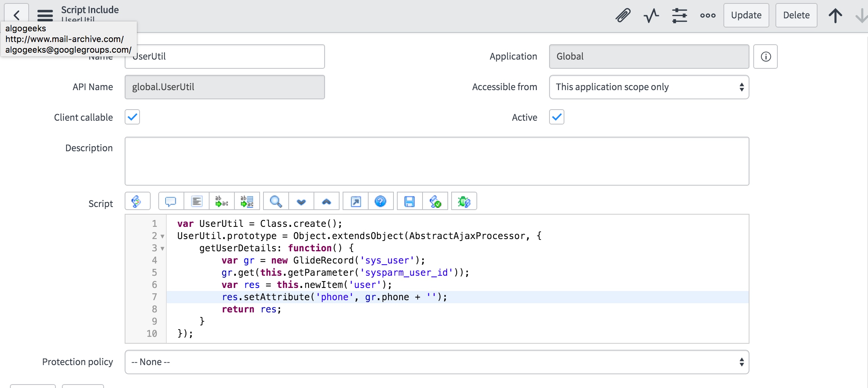This screenshot has height=388, width=868.
Task: Click the format code icon
Action: 197,201
